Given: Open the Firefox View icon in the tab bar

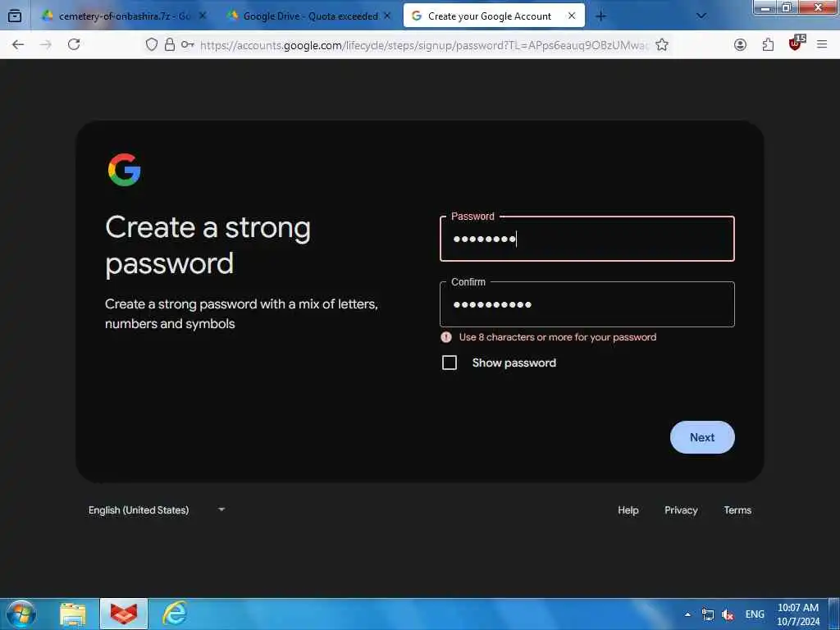Looking at the screenshot, I should (15, 16).
